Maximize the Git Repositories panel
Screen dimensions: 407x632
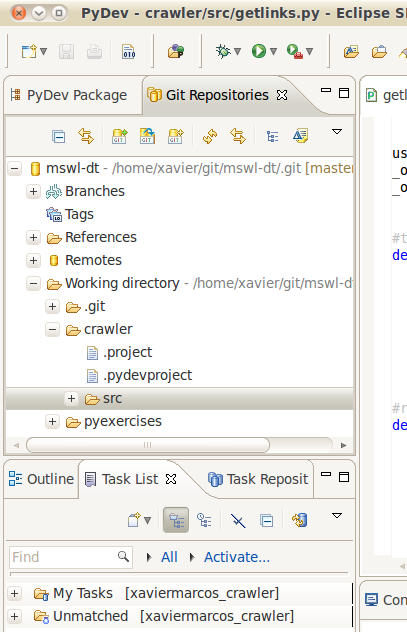pyautogui.click(x=344, y=93)
